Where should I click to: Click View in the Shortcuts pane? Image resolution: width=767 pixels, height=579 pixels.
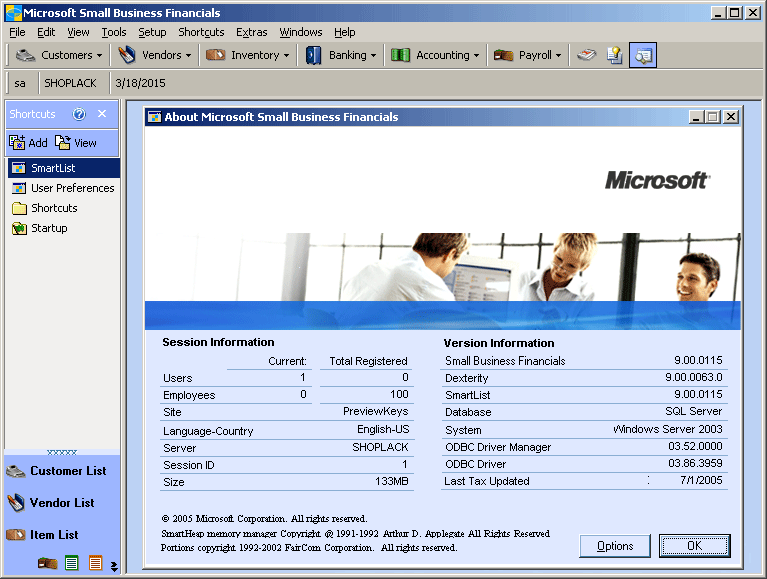click(x=75, y=143)
